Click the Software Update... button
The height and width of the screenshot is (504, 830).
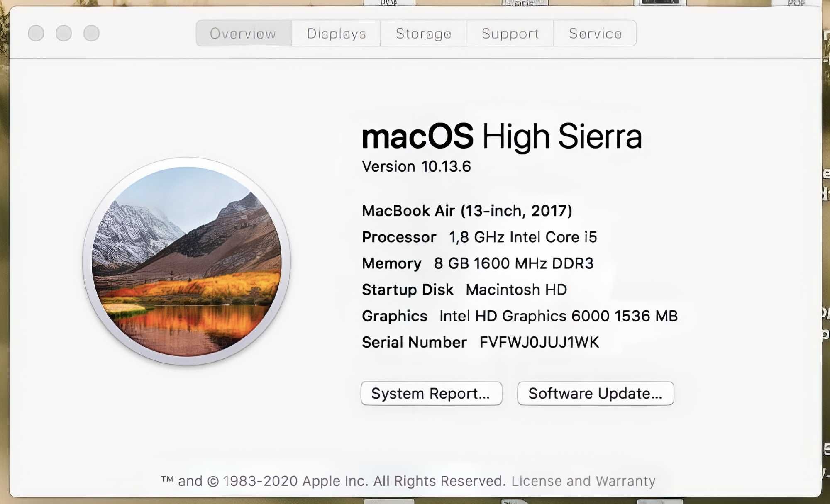[596, 393]
